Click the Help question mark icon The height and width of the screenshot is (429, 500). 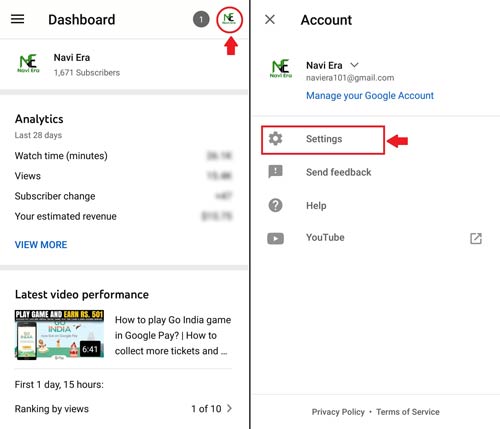275,205
